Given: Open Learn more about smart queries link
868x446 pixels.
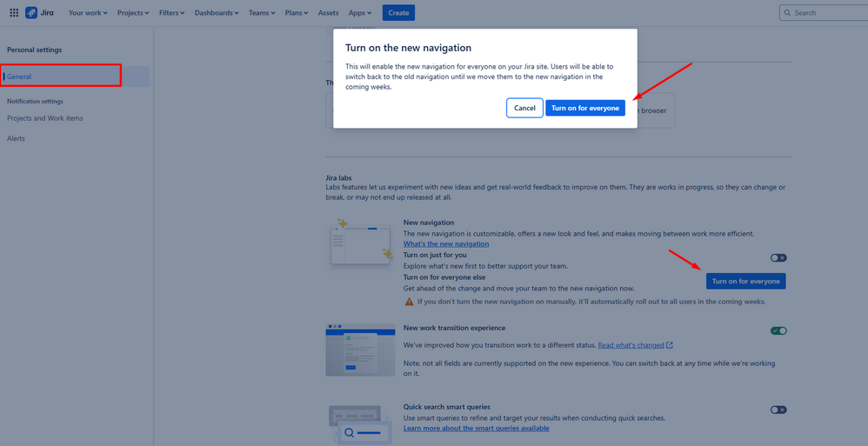Looking at the screenshot, I should 476,429.
